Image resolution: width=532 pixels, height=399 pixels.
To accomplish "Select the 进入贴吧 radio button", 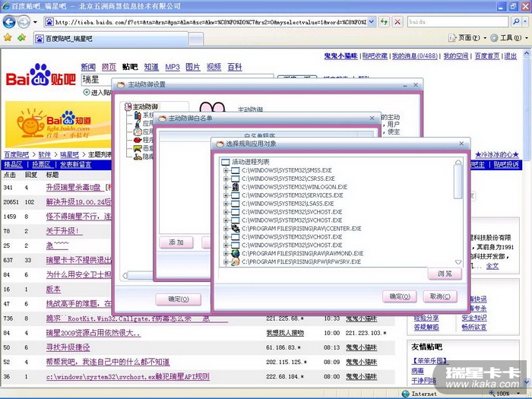I will 87,92.
